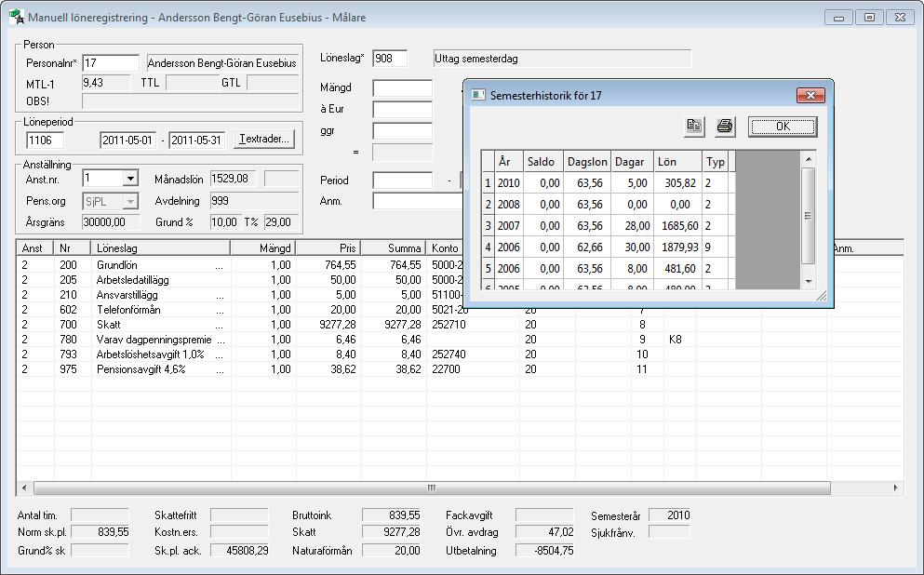Click the Lön column header in dialog
This screenshot has height=575, width=924.
677,161
